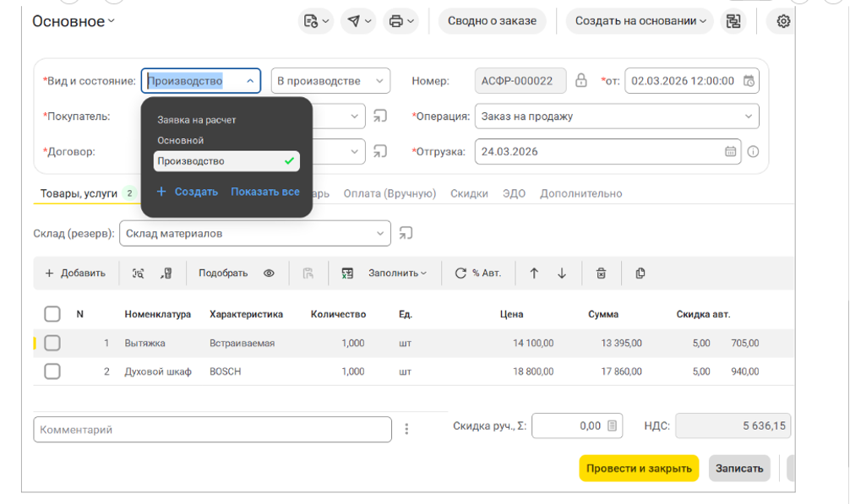The height and width of the screenshot is (504, 850).
Task: Open the send (paper plane) menu
Action: 359,21
